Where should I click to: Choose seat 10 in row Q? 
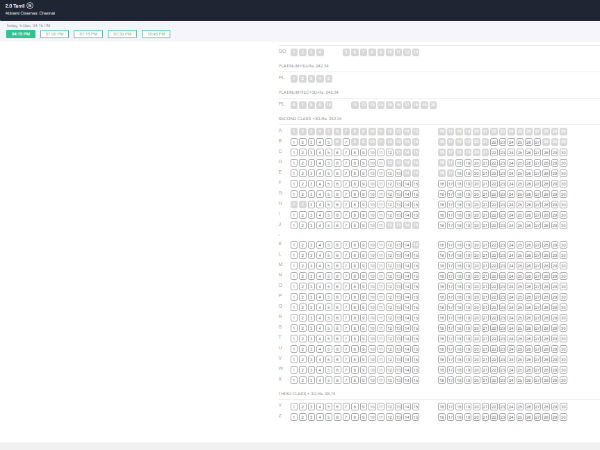coord(372,307)
